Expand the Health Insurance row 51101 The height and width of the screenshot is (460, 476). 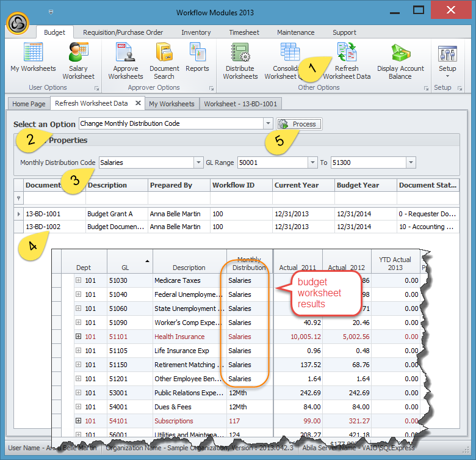(x=78, y=337)
